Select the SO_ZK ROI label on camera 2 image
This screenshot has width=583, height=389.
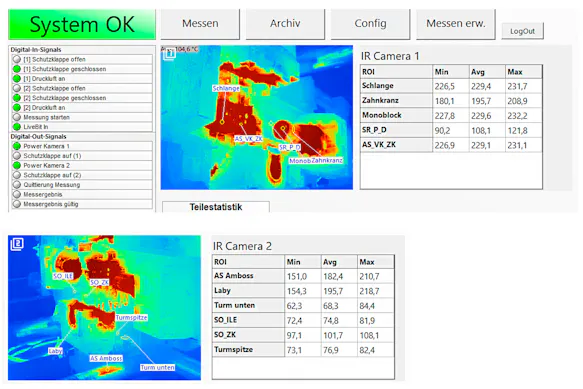coord(99,283)
